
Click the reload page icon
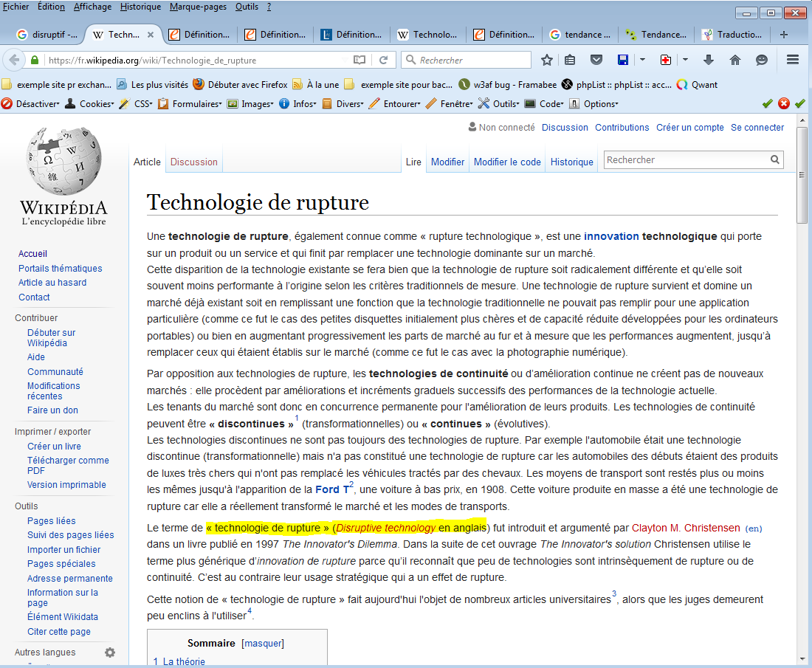pos(383,60)
